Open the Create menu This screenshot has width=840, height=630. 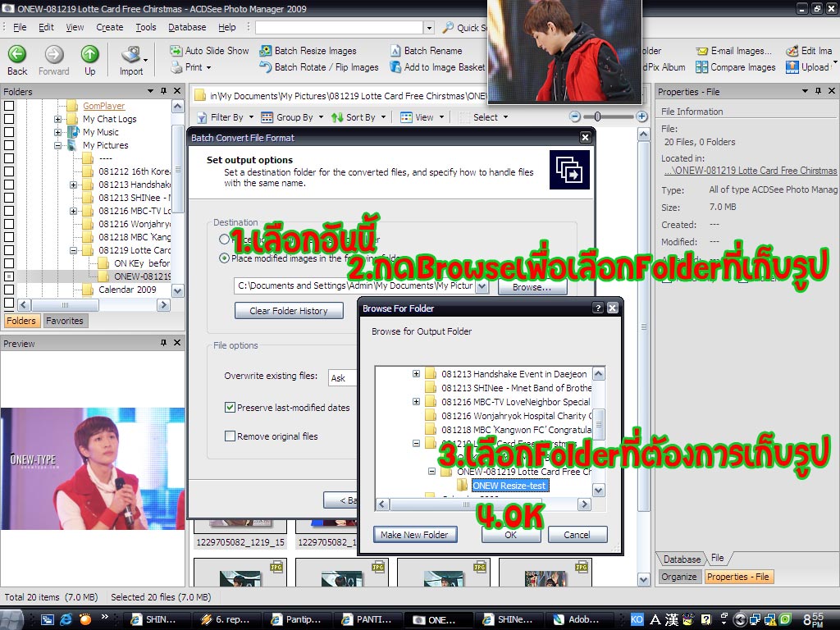[x=109, y=27]
